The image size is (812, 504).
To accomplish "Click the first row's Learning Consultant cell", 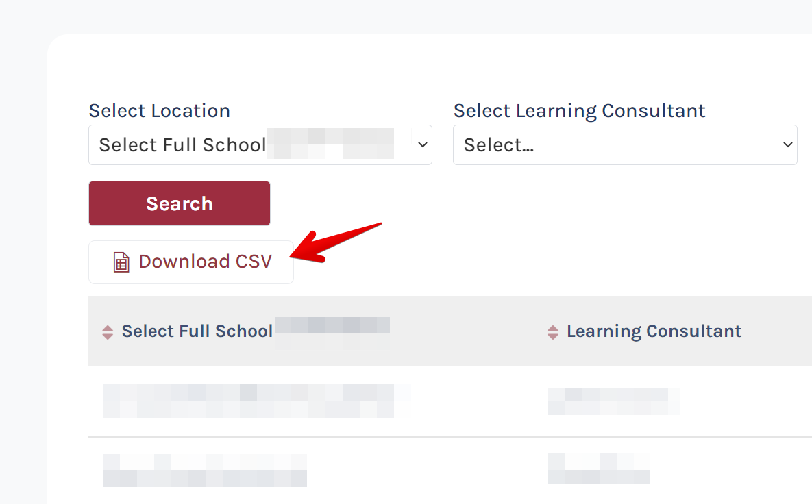I will pyautogui.click(x=613, y=401).
